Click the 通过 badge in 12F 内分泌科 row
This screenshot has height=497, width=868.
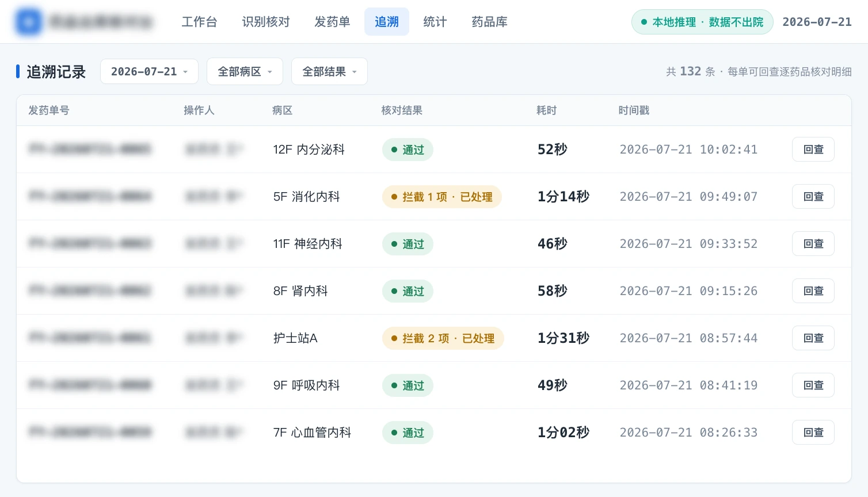[408, 150]
